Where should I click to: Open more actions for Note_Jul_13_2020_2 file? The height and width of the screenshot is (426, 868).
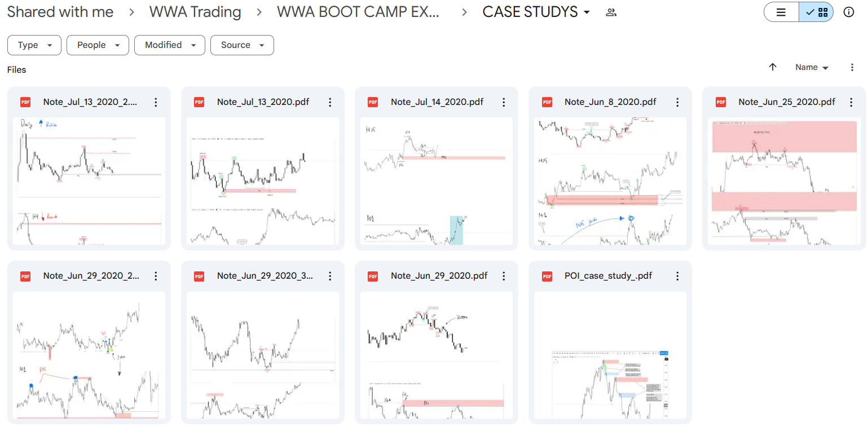[x=156, y=102]
